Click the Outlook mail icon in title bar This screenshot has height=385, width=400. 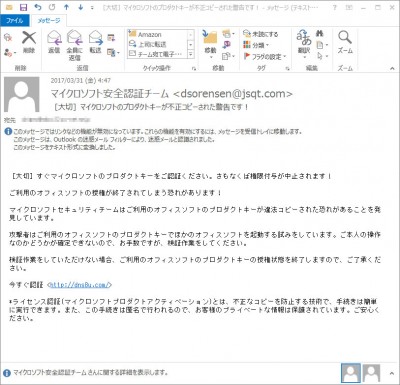pos(9,7)
